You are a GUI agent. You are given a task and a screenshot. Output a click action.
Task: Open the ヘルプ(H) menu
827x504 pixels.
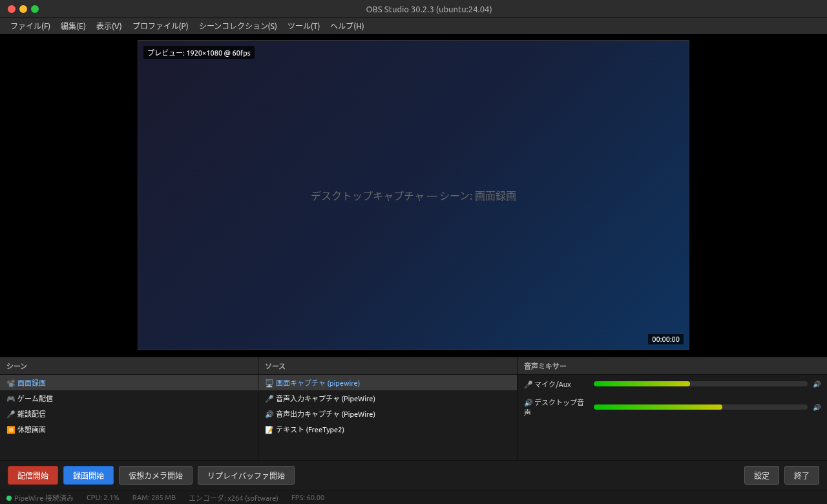click(x=347, y=26)
